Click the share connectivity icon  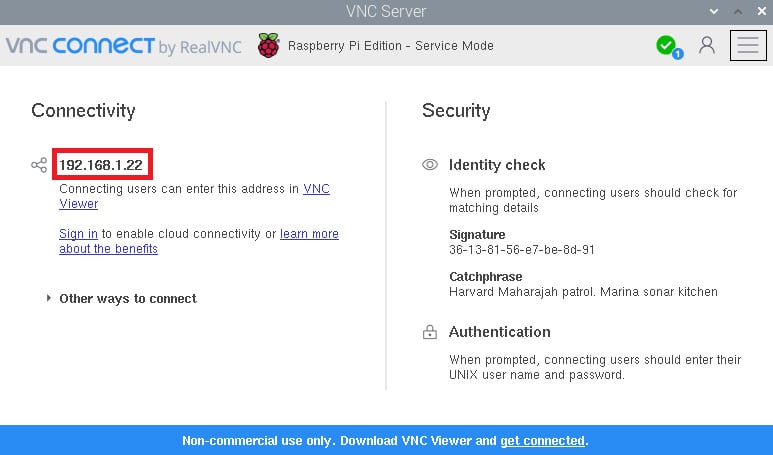39,165
